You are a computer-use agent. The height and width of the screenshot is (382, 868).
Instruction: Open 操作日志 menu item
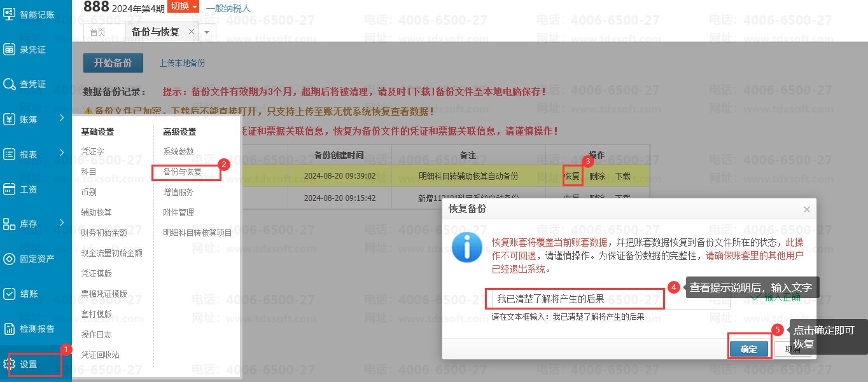(x=96, y=334)
